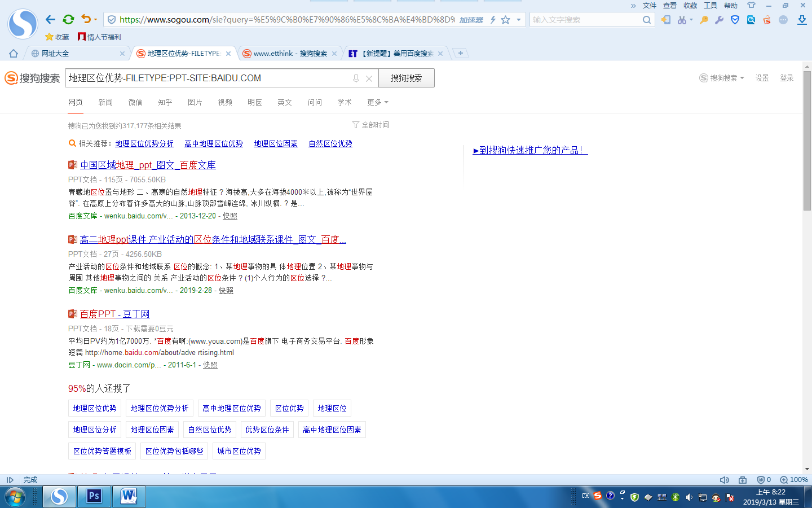This screenshot has height=508, width=812.
Task: Open the downloads manager arrow icon
Action: coord(802,20)
